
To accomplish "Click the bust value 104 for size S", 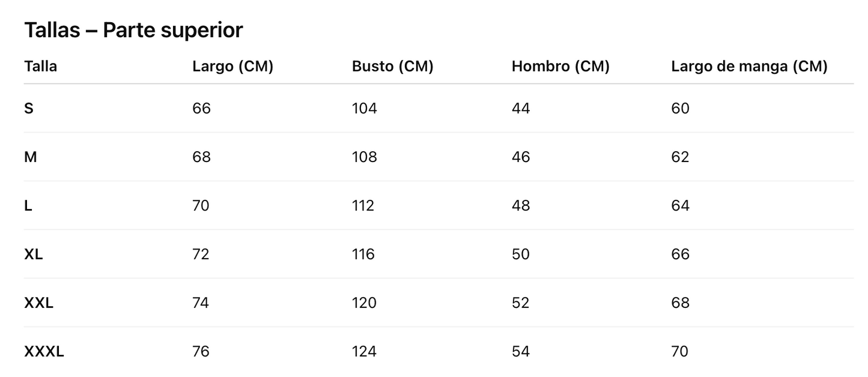I will 364,109.
